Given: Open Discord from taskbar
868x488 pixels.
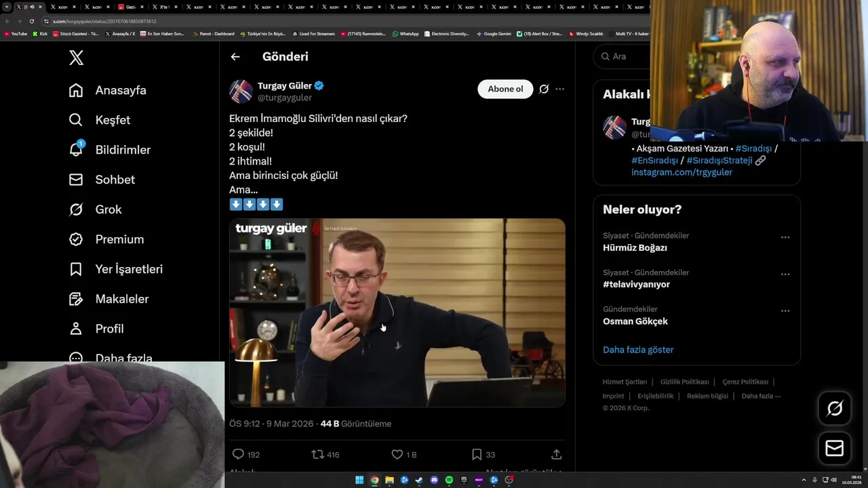Looking at the screenshot, I should coord(434,480).
